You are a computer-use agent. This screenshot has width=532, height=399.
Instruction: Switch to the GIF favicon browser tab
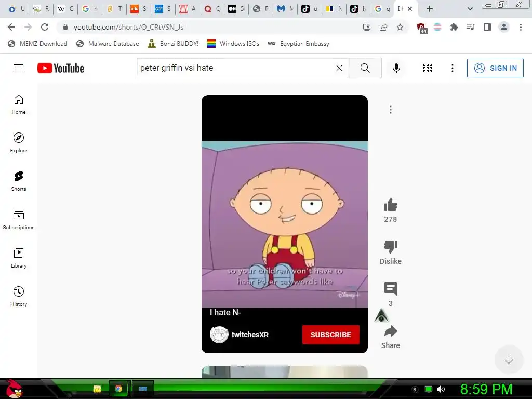pos(163,9)
